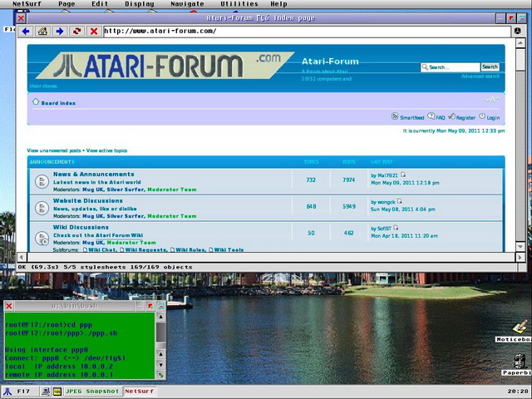The height and width of the screenshot is (399, 532).
Task: Click browser vertical scrollbar up arrow
Action: (520, 43)
